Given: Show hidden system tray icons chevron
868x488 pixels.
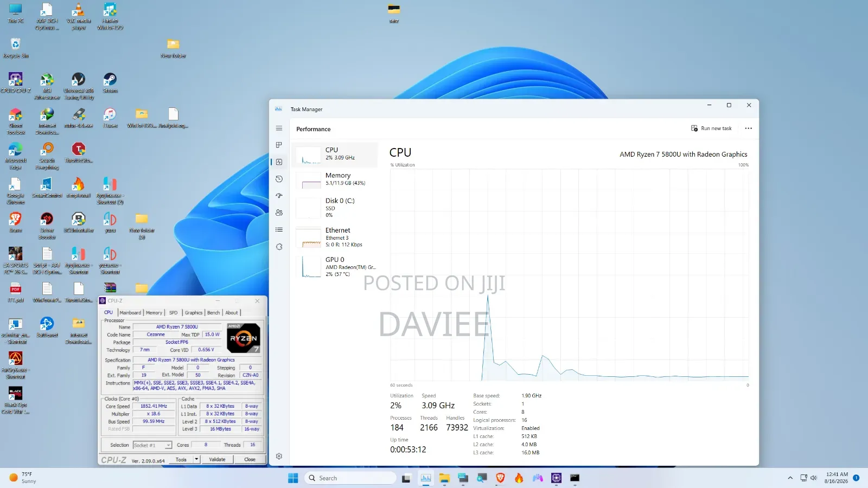Looking at the screenshot, I should coord(790,478).
